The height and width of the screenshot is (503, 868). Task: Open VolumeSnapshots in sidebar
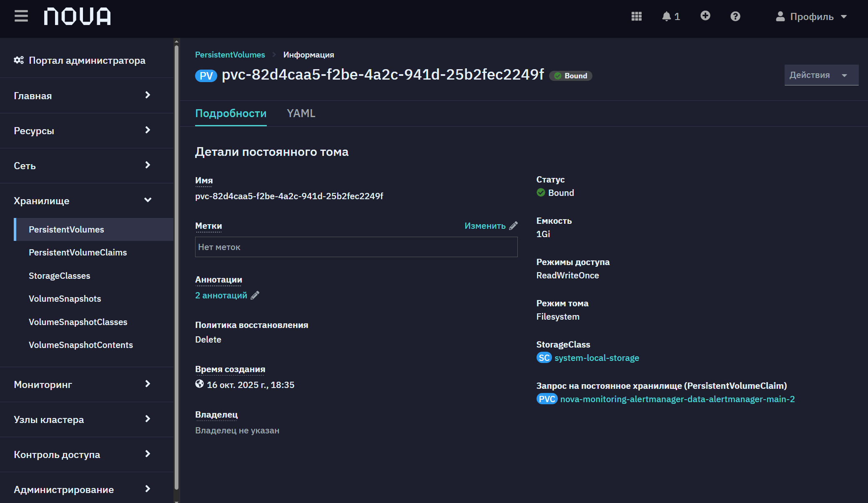pos(65,298)
